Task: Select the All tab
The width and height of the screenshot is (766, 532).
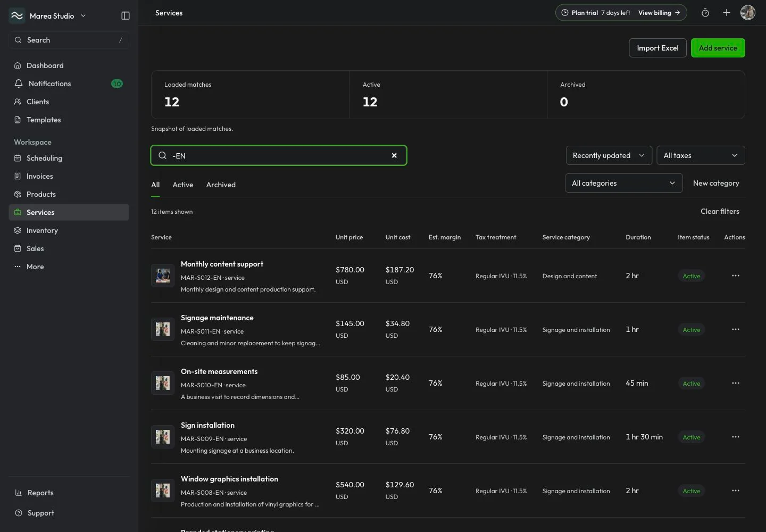Action: (155, 185)
